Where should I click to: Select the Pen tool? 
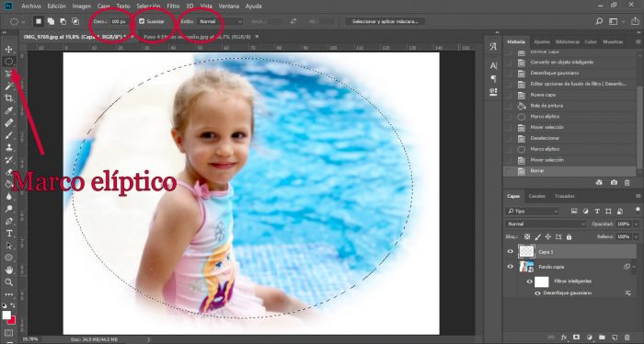click(x=8, y=221)
